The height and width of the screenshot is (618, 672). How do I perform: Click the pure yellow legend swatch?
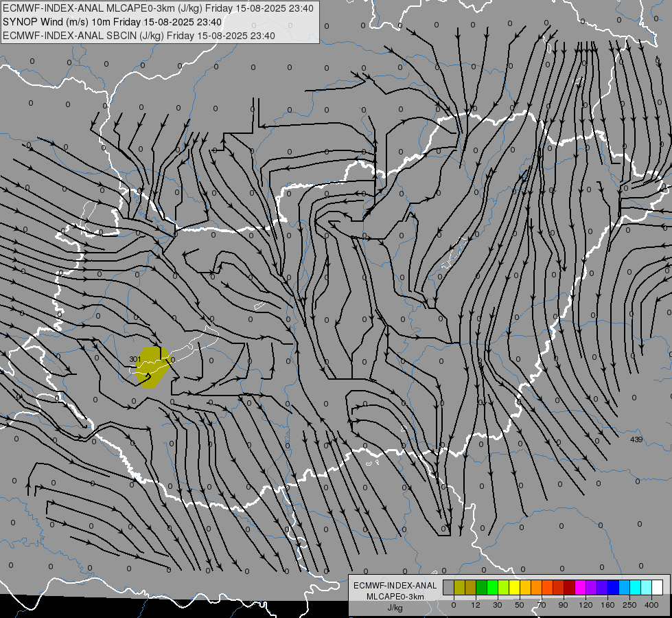point(514,587)
